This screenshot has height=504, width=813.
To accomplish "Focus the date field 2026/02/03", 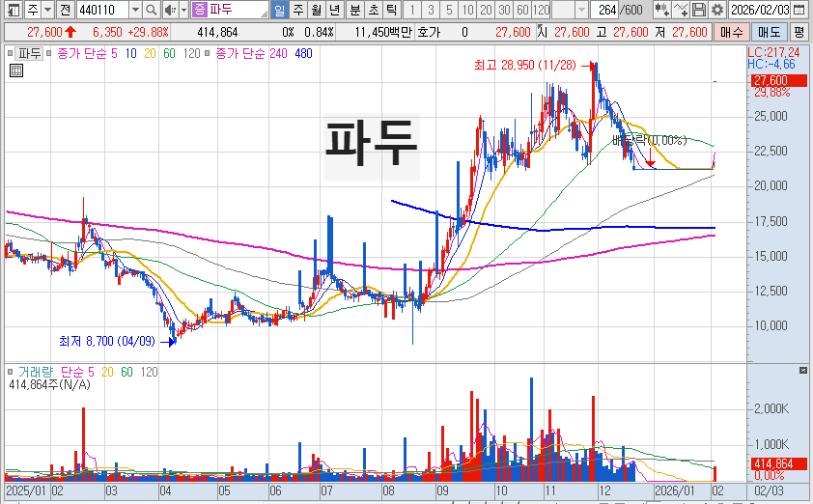I will coord(761,10).
